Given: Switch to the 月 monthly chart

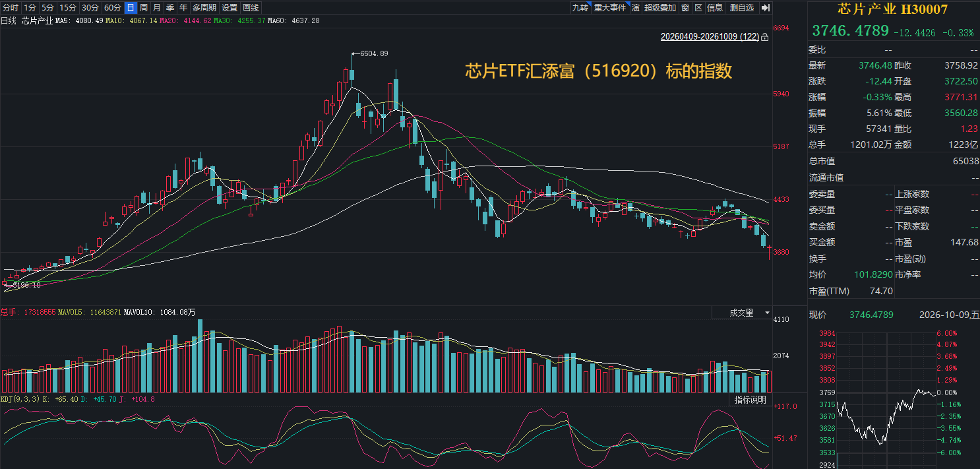Looking at the screenshot, I should pos(157,8).
